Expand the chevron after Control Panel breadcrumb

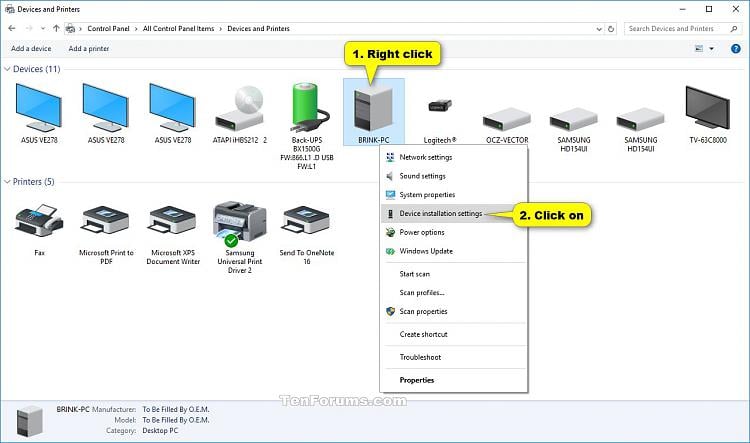coord(136,29)
